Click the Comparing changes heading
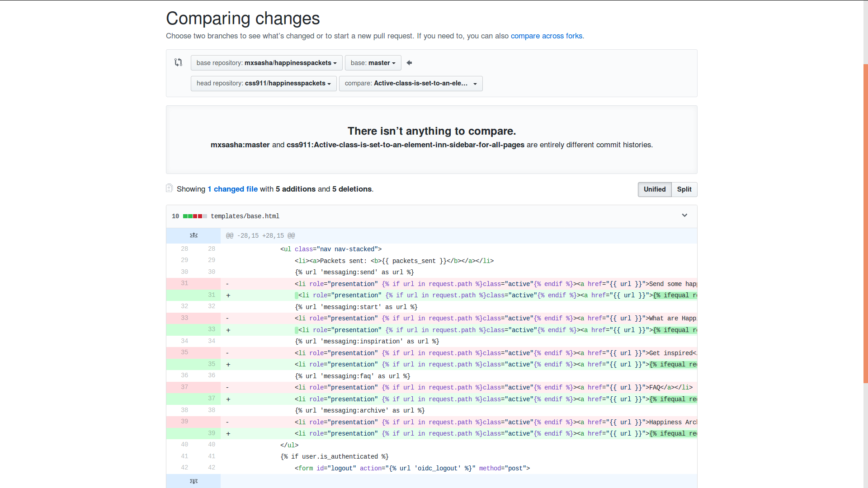This screenshot has height=488, width=868. (x=243, y=19)
